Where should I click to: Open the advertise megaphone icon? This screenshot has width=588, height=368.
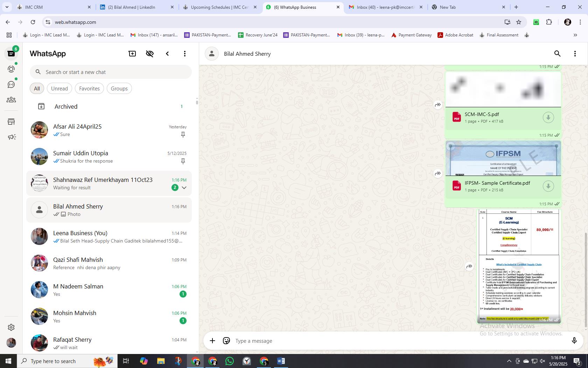point(11,137)
